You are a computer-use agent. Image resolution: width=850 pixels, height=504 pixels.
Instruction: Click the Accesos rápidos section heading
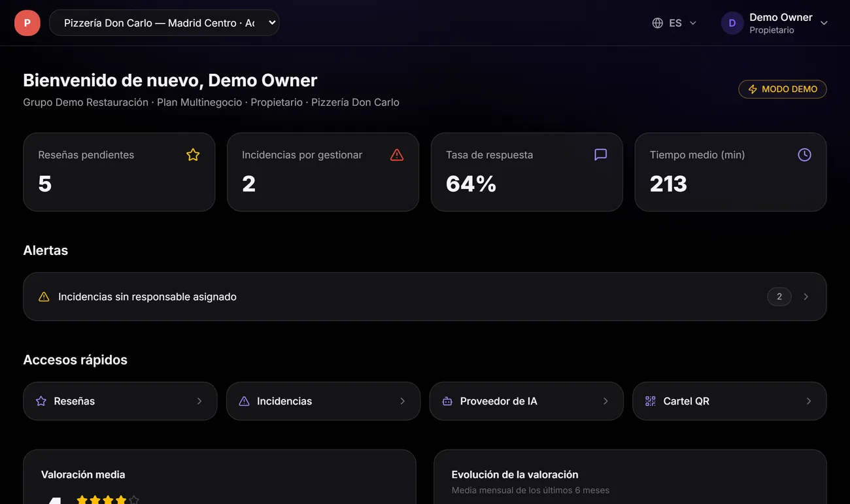coord(75,360)
